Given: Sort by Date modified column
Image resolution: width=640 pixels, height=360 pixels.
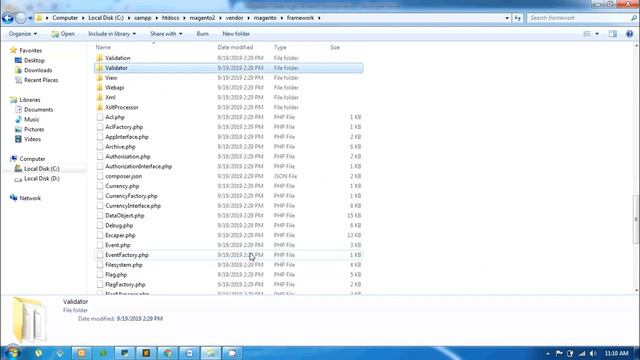Looking at the screenshot, I should pos(235,47).
